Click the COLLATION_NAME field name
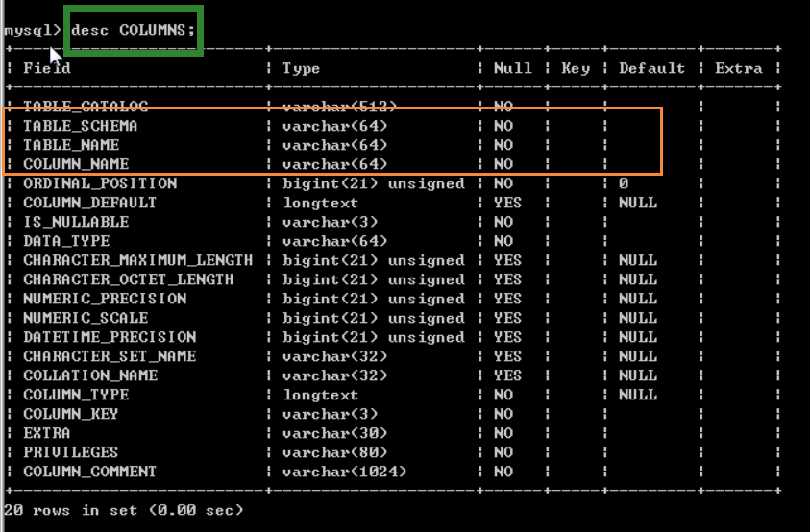 (90, 375)
